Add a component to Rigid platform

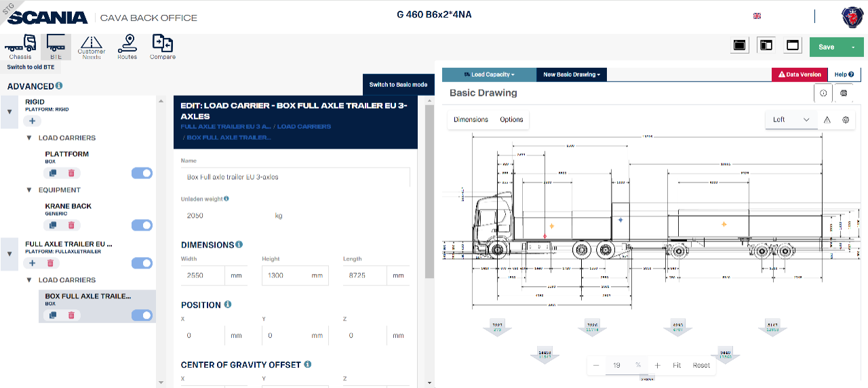[x=32, y=121]
